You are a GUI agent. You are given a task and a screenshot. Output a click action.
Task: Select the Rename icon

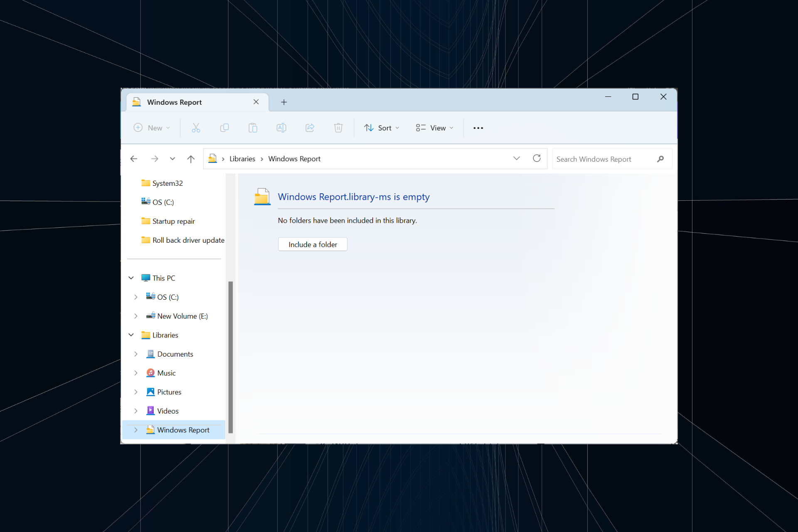[281, 128]
